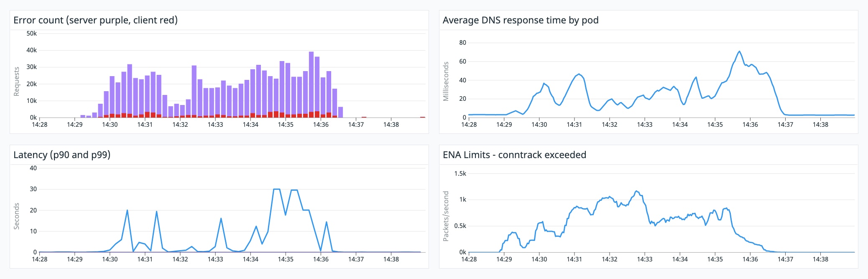The height and width of the screenshot is (279, 868).
Task: Click the Milliseconds y-axis title
Action: (x=446, y=81)
